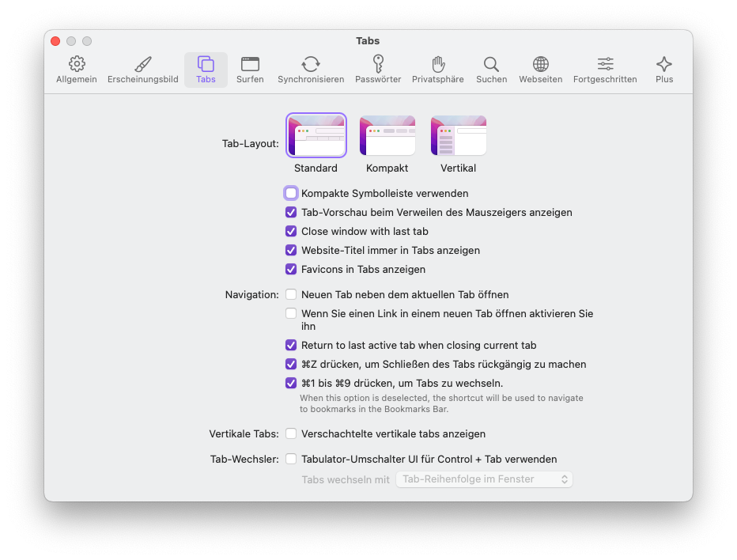Enable Neuen Tab neben dem aktuellen Tab öffnen
The image size is (737, 560).
pos(291,294)
